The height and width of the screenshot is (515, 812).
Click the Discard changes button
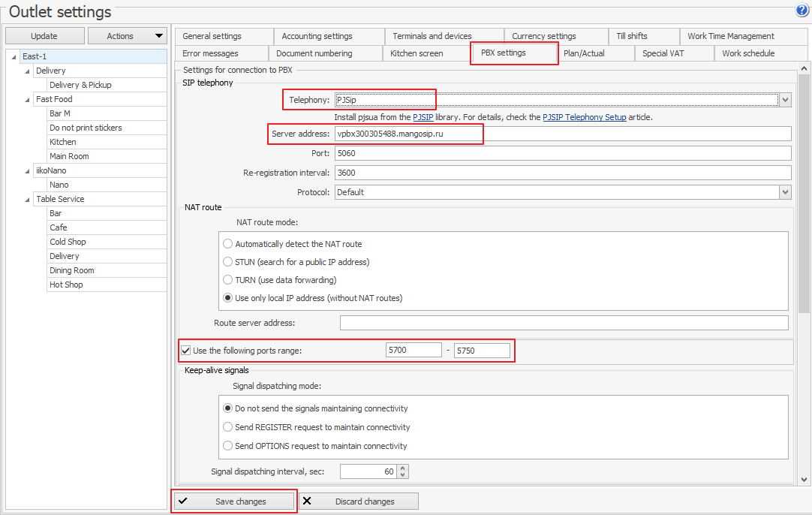359,501
